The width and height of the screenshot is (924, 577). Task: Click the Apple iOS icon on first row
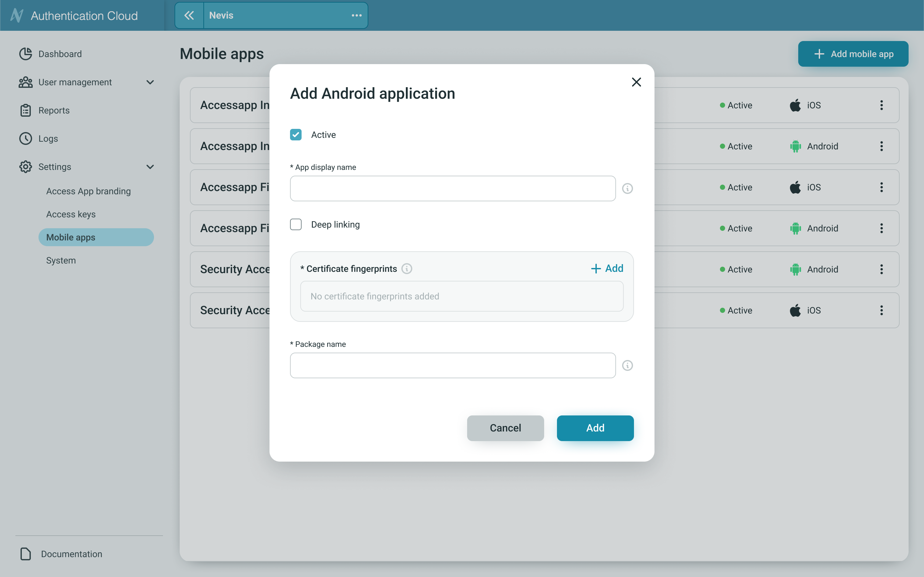click(795, 105)
